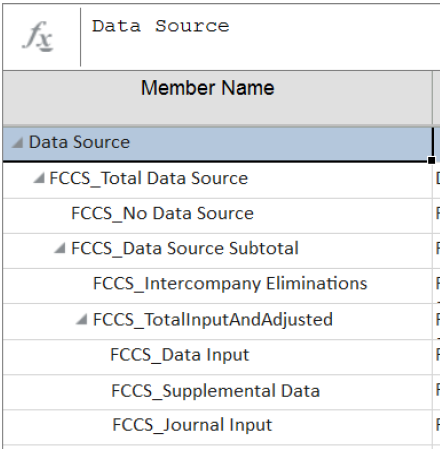Click the adjacent cell beside FCCS_No Data Source
This screenshot has height=455, width=442.
click(x=437, y=216)
